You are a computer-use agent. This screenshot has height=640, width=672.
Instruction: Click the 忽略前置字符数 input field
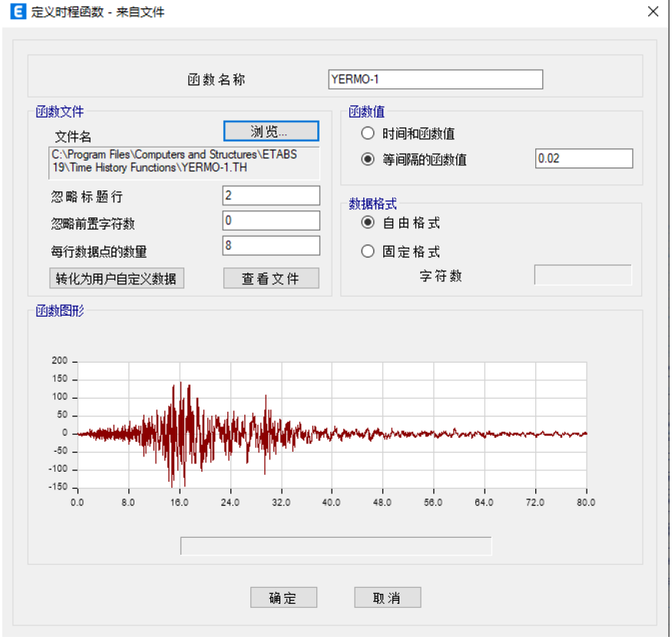point(270,221)
